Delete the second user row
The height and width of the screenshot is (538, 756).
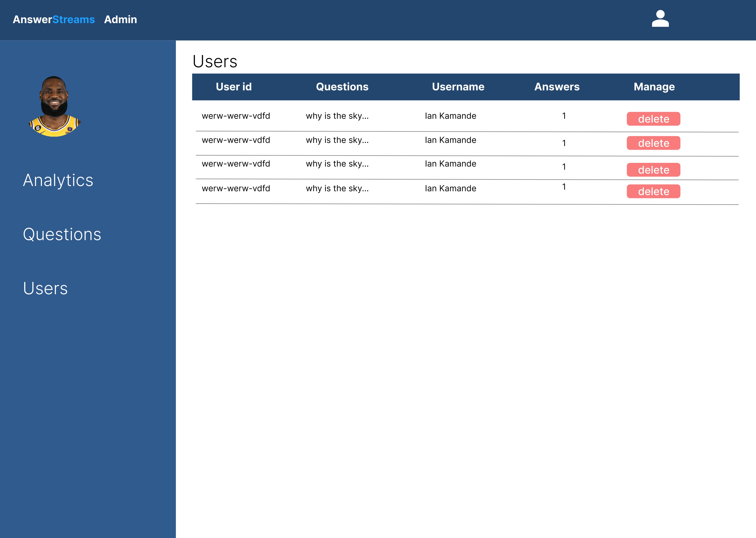pyautogui.click(x=653, y=143)
